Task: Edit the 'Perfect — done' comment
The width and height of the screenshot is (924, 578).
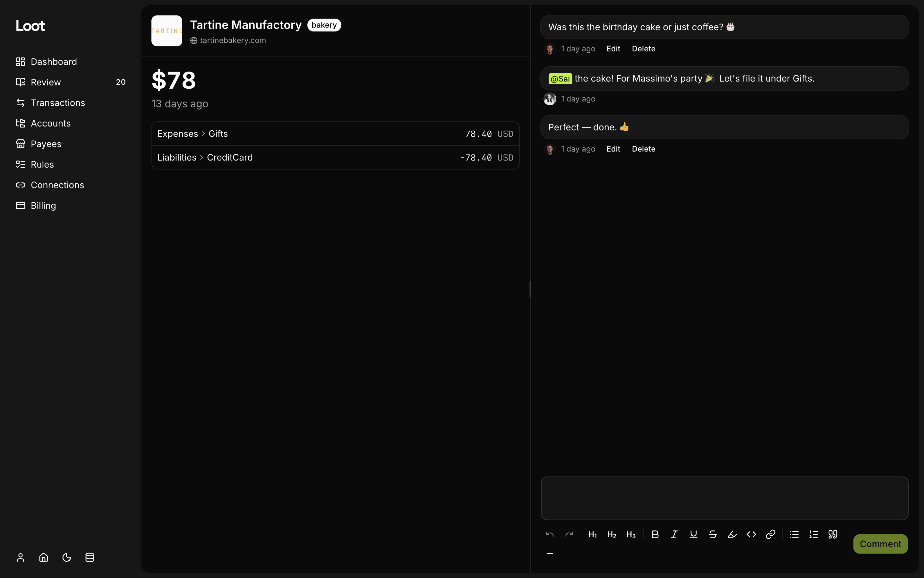Action: point(613,149)
